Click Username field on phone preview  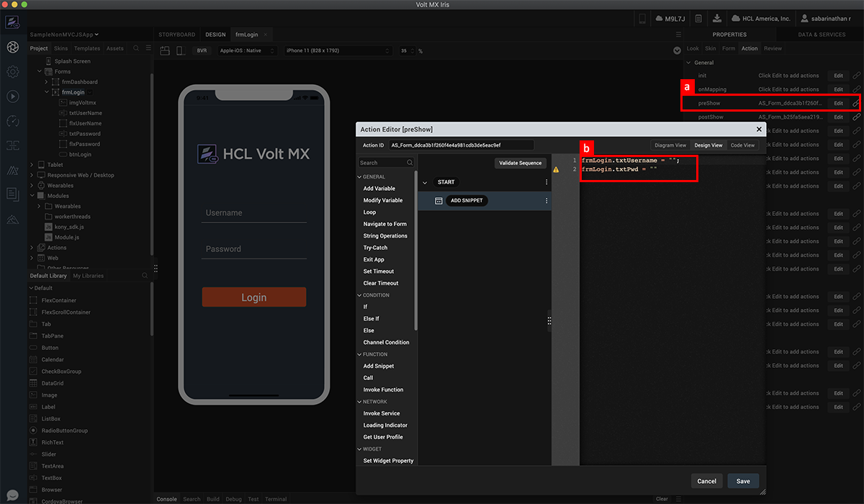tap(254, 213)
